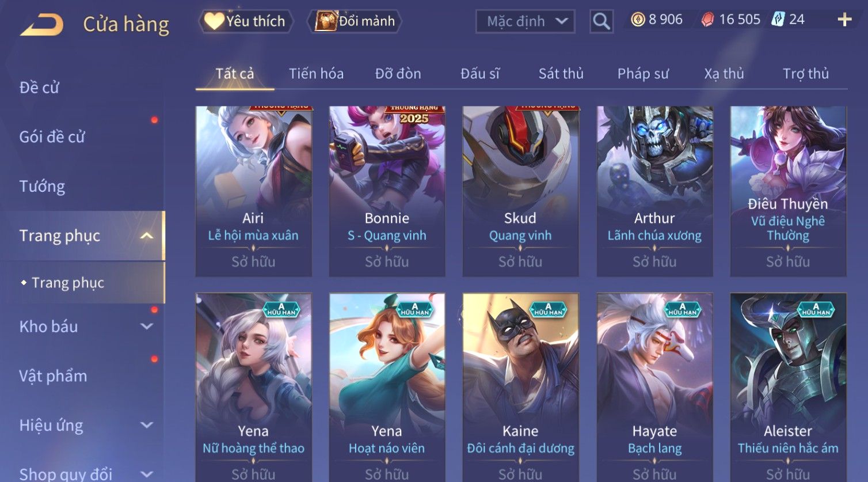Image resolution: width=868 pixels, height=482 pixels.
Task: Tap the red ruby balance icon
Action: tap(707, 20)
